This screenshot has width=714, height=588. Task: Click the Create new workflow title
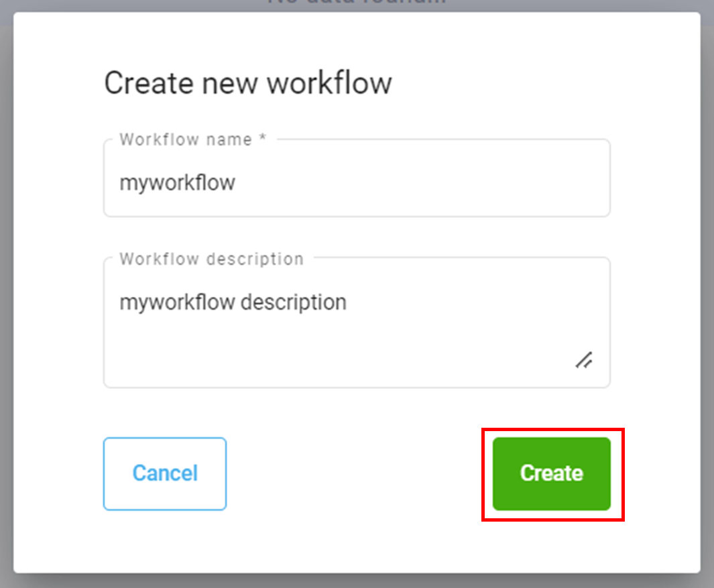pos(247,82)
